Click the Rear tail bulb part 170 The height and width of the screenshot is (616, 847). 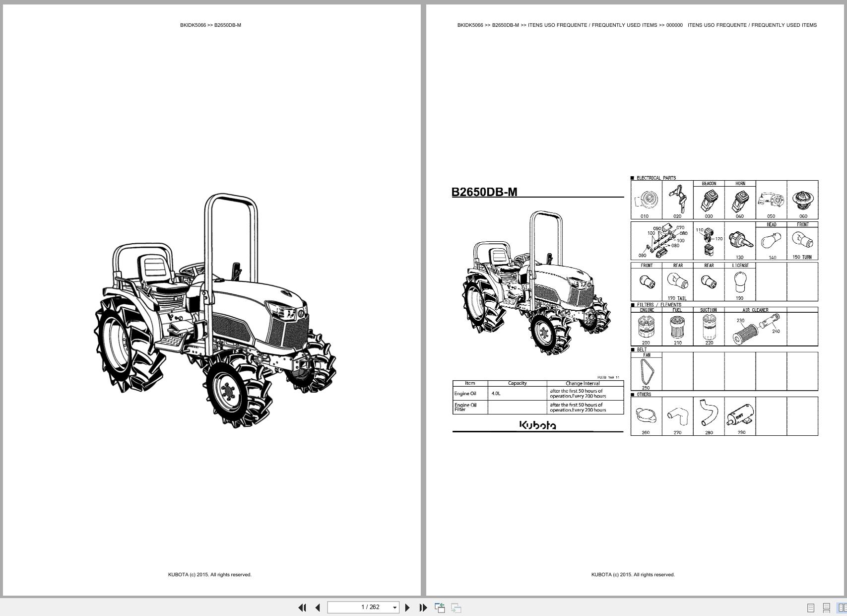(677, 282)
